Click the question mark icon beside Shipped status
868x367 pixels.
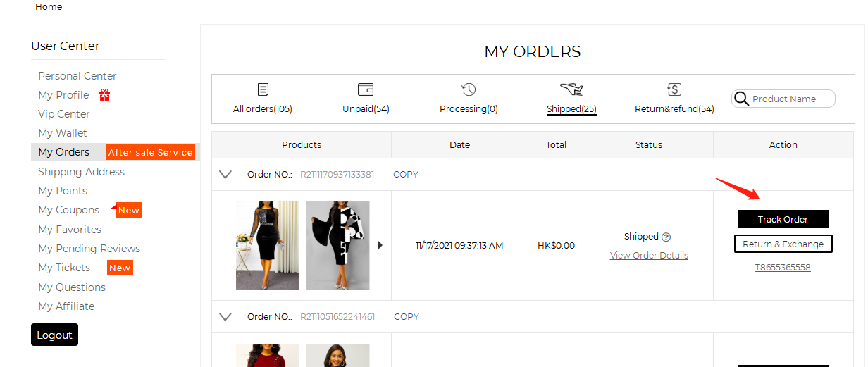(x=666, y=237)
